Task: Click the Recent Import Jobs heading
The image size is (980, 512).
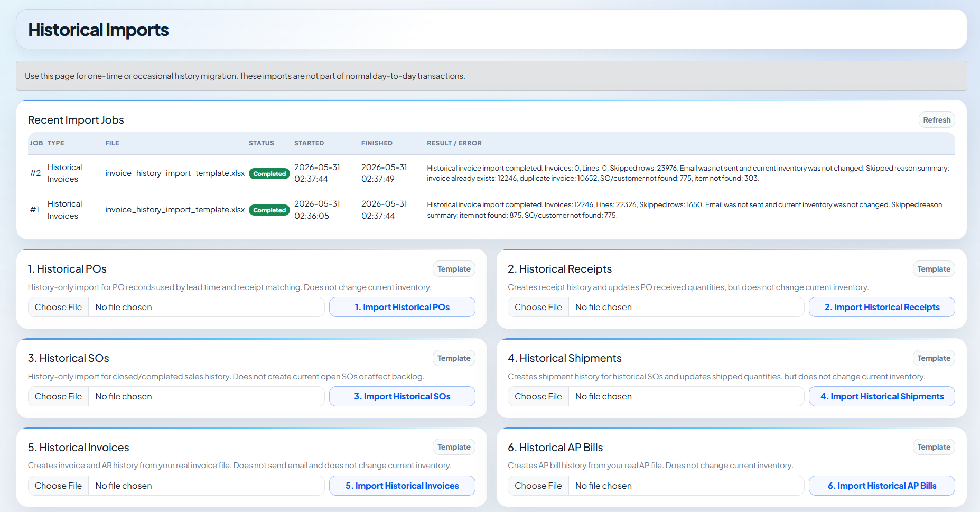Action: pos(76,120)
